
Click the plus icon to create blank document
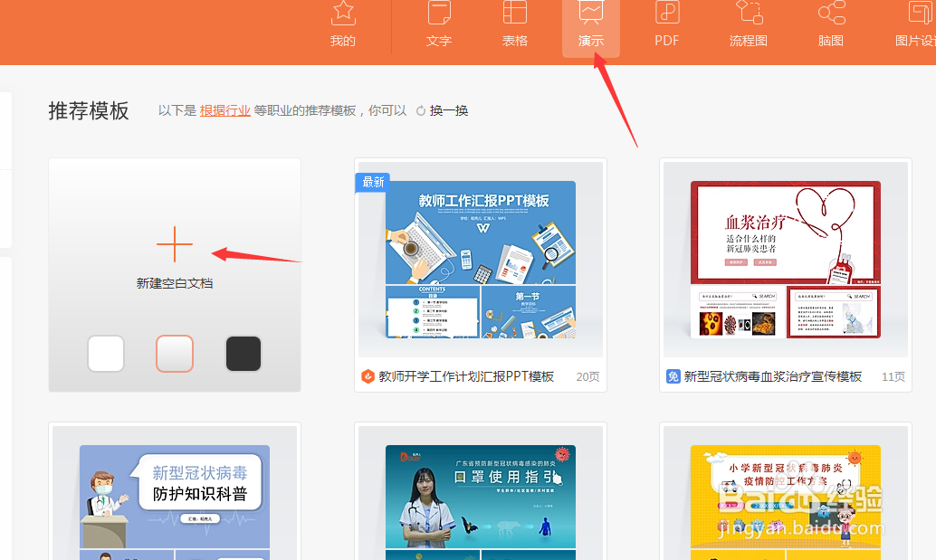click(x=174, y=243)
